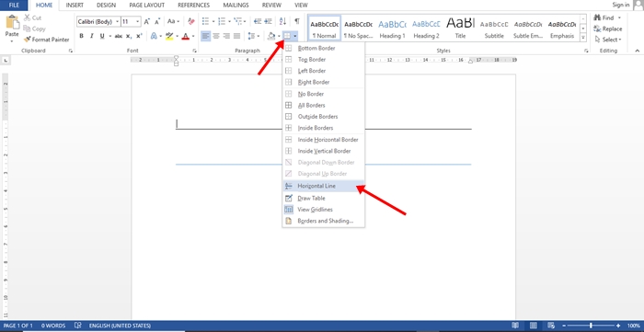Choose Bottom Border from the menu
This screenshot has height=332, width=644.
323,48
